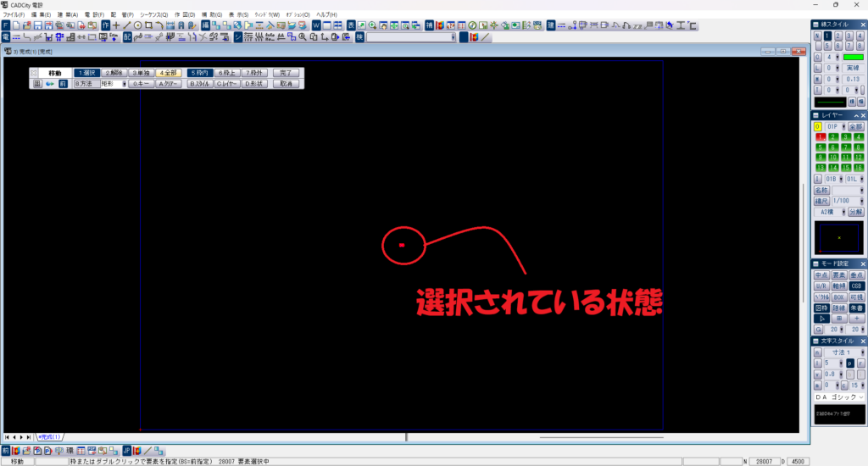
Task: Toggle the 5.枠内 inside-frame option
Action: [x=199, y=73]
